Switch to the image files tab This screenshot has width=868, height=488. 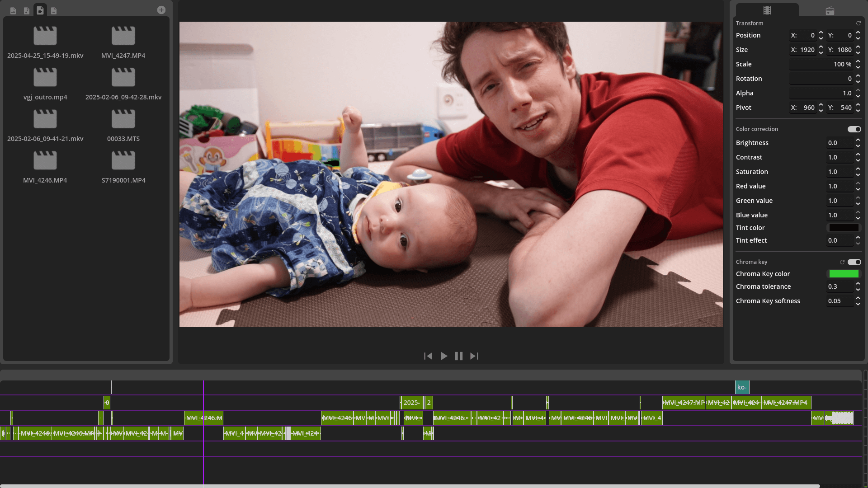(x=13, y=10)
